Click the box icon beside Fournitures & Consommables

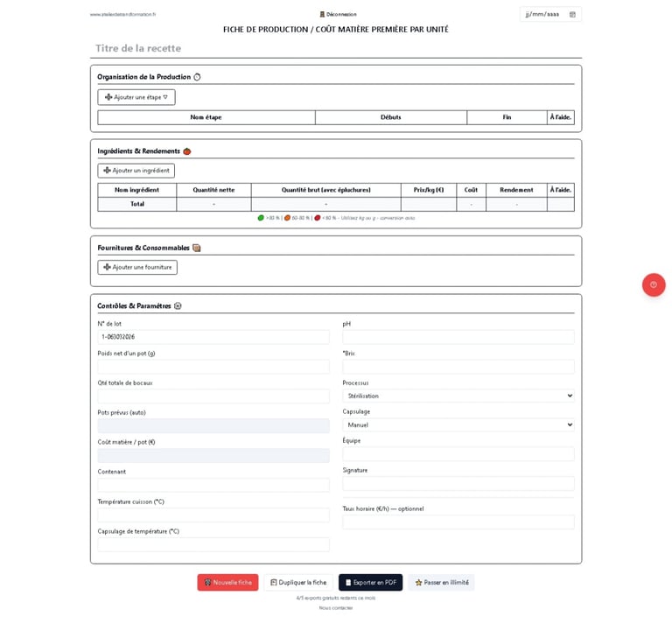coord(197,248)
